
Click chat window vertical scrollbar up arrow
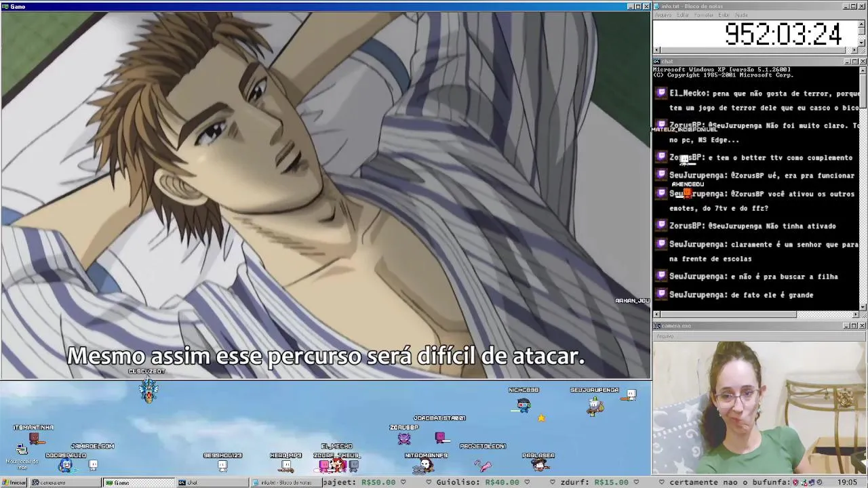tap(863, 70)
